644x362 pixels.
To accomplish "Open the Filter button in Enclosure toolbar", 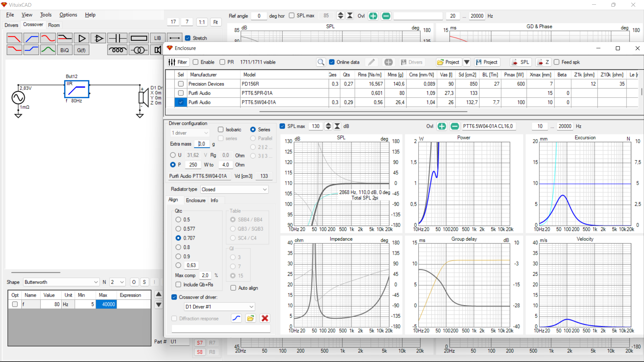I will pyautogui.click(x=178, y=62).
